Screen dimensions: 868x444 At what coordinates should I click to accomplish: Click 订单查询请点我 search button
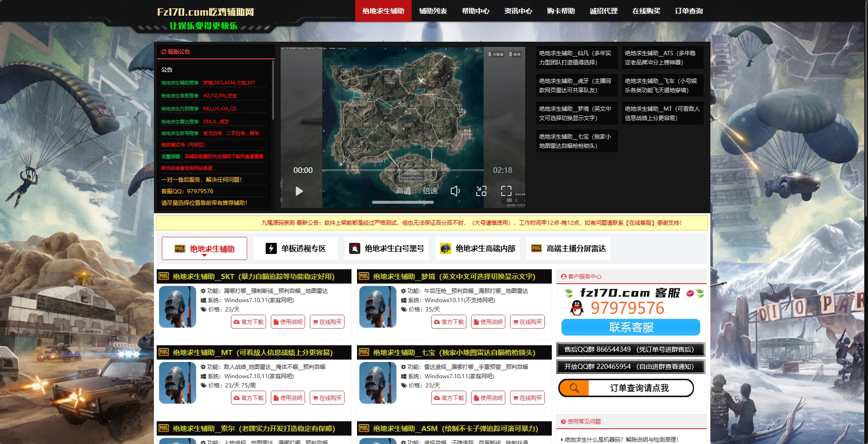(x=626, y=388)
